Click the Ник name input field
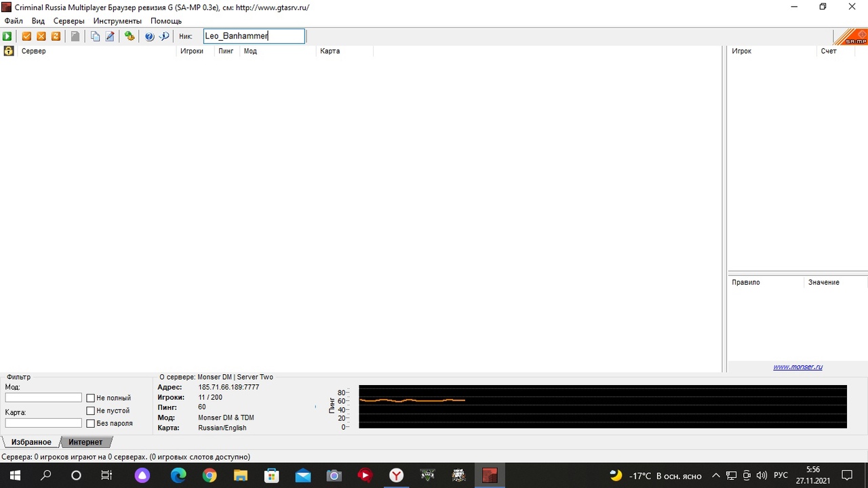Viewport: 868px width, 488px height. point(254,36)
